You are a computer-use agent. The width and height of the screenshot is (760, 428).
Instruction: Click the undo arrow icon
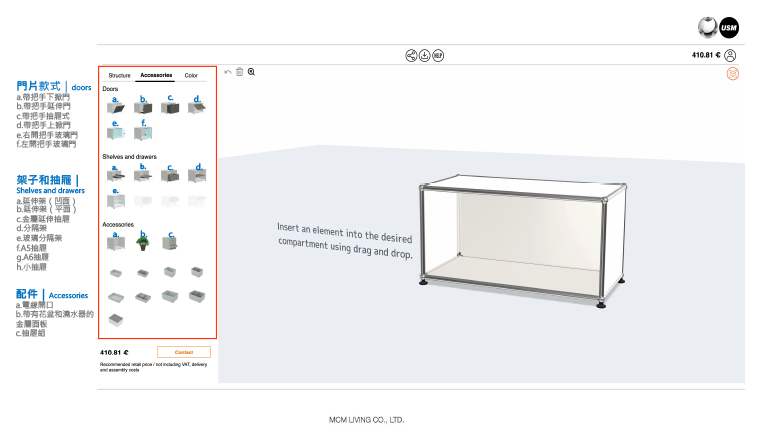228,72
